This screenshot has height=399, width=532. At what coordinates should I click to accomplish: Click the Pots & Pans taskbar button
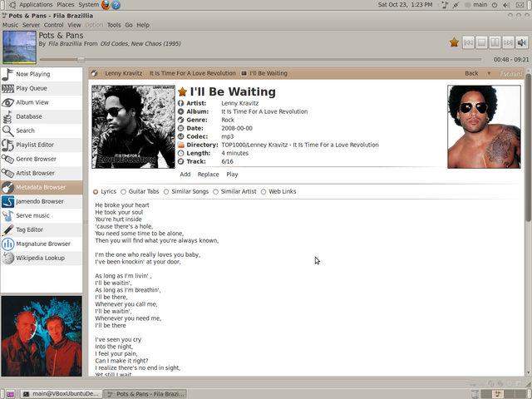coord(145,394)
